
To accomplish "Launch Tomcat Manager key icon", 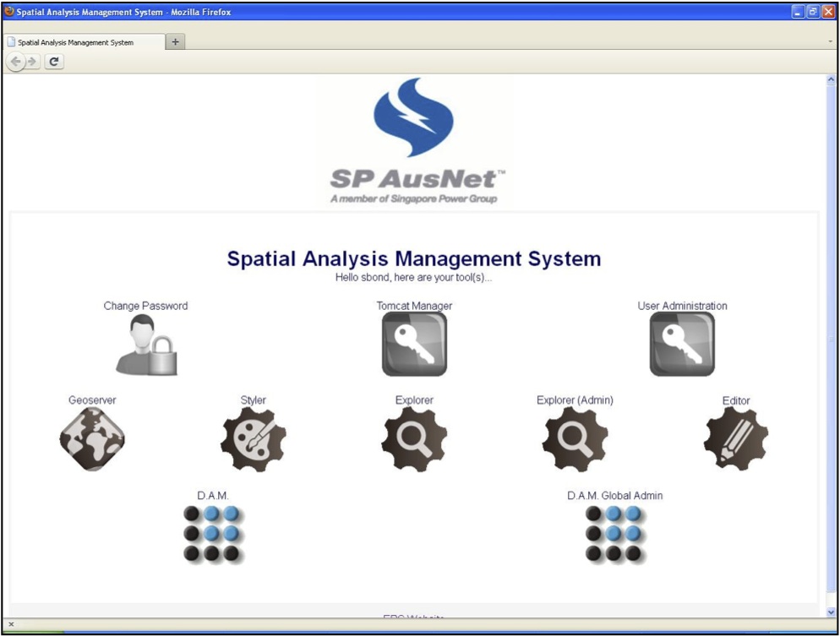I will click(414, 344).
